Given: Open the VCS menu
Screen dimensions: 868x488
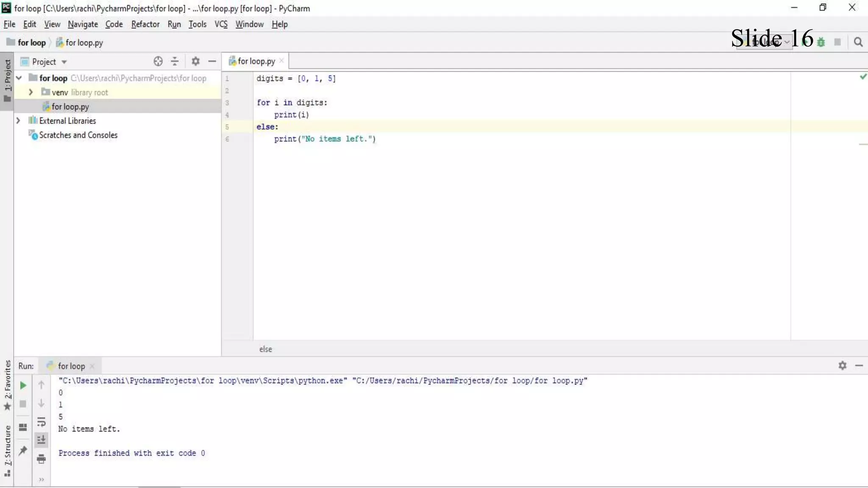Looking at the screenshot, I should pyautogui.click(x=221, y=24).
